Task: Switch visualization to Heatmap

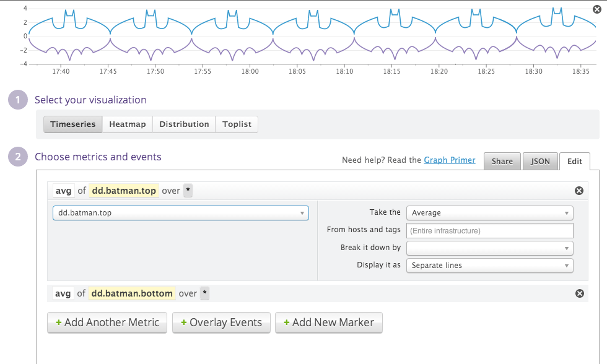Action: (127, 124)
